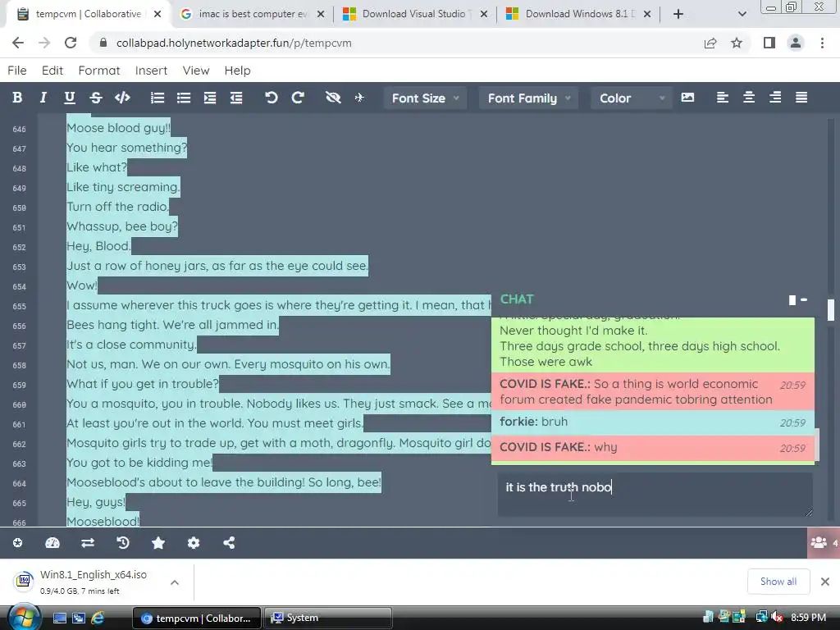This screenshot has width=840, height=630.
Task: Center align the text
Action: 749,98
